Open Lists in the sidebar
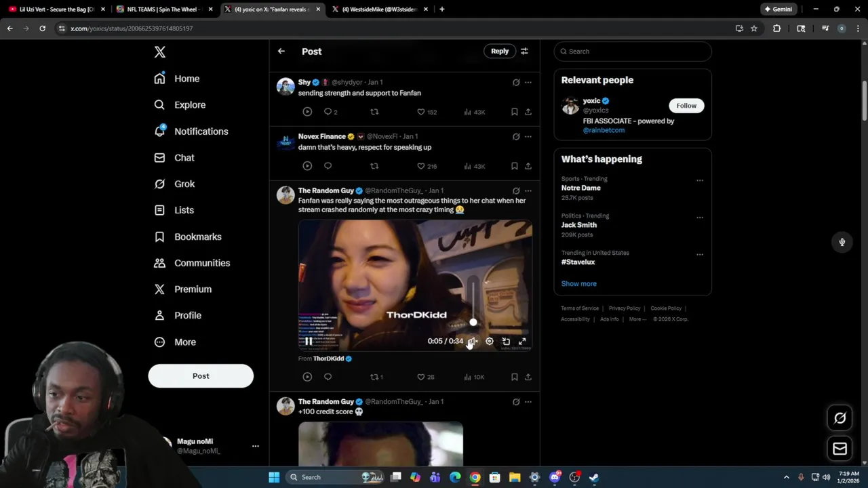The width and height of the screenshot is (868, 488). pos(174,210)
